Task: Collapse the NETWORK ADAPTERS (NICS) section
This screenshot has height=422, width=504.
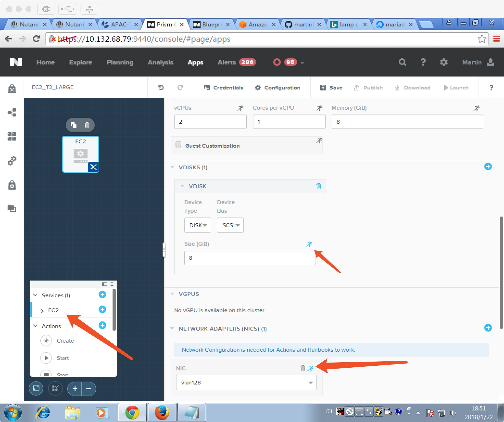Action: click(172, 328)
